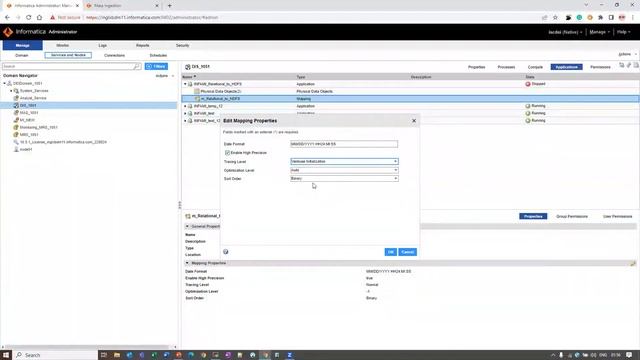Click the domain icon at the tree root
640x360 pixels.
tap(9, 83)
